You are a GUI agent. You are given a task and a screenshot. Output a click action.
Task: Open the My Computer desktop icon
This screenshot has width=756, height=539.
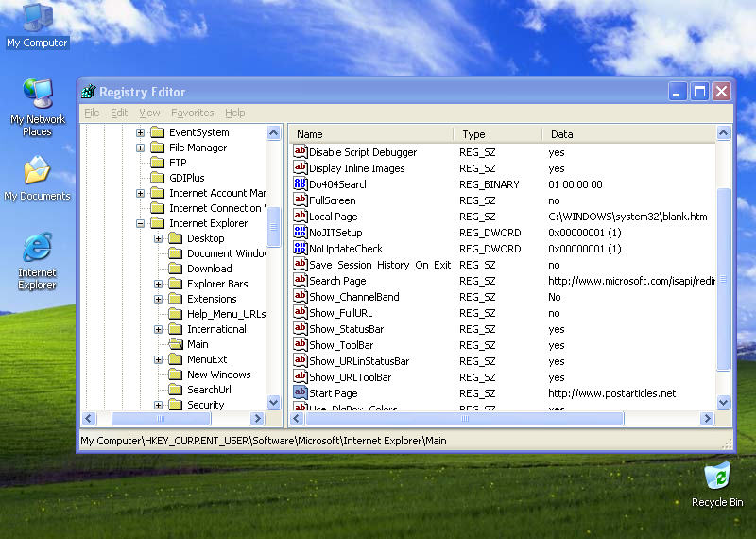point(37,25)
